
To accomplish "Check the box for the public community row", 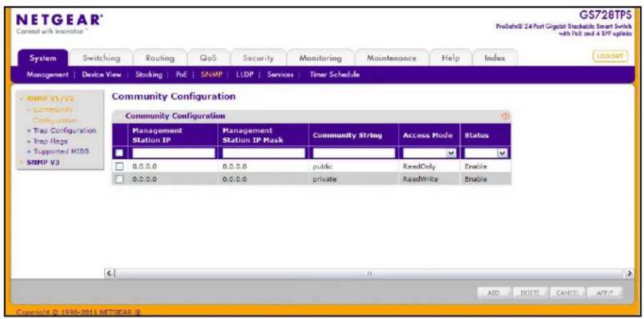I will (x=119, y=167).
